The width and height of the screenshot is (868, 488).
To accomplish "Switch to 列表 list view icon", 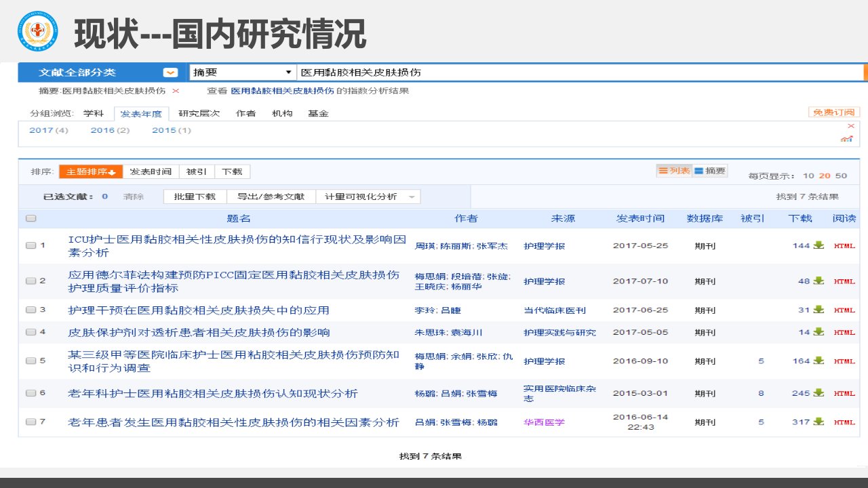I will (x=673, y=171).
